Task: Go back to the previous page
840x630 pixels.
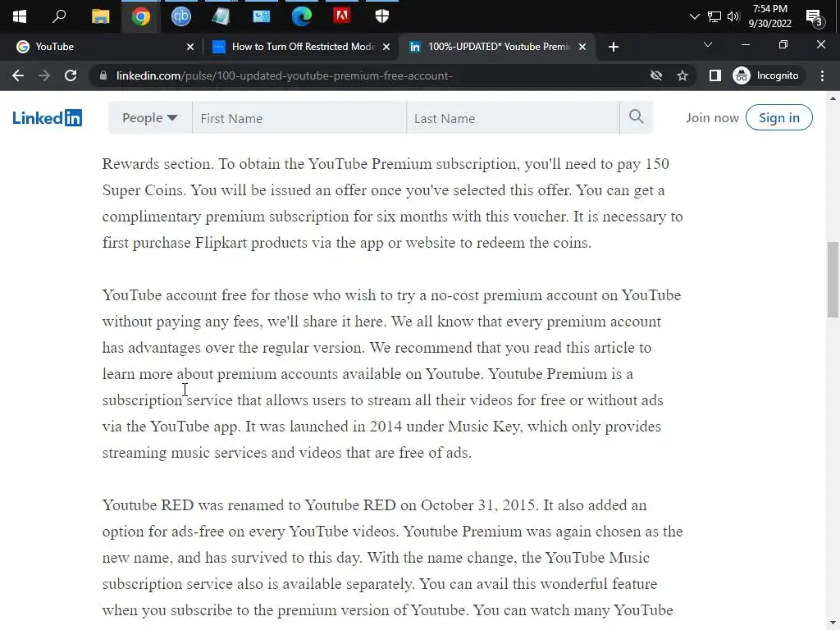Action: [18, 75]
